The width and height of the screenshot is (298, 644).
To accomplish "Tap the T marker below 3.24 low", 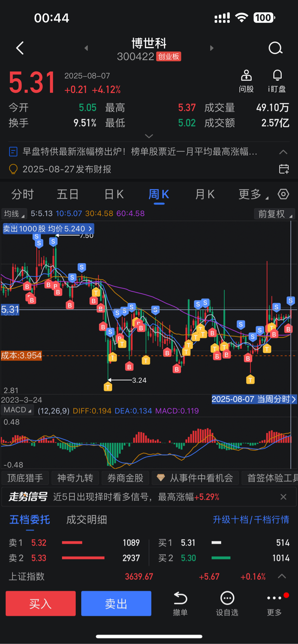I will (108, 387).
